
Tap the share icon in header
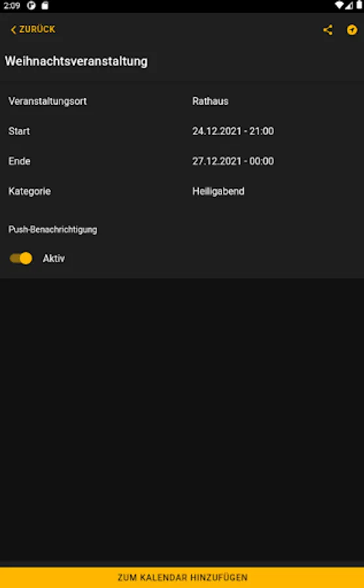pos(327,30)
